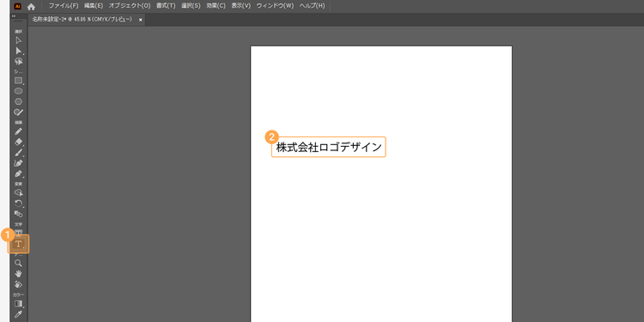Select the Rectangle tool

click(19, 81)
